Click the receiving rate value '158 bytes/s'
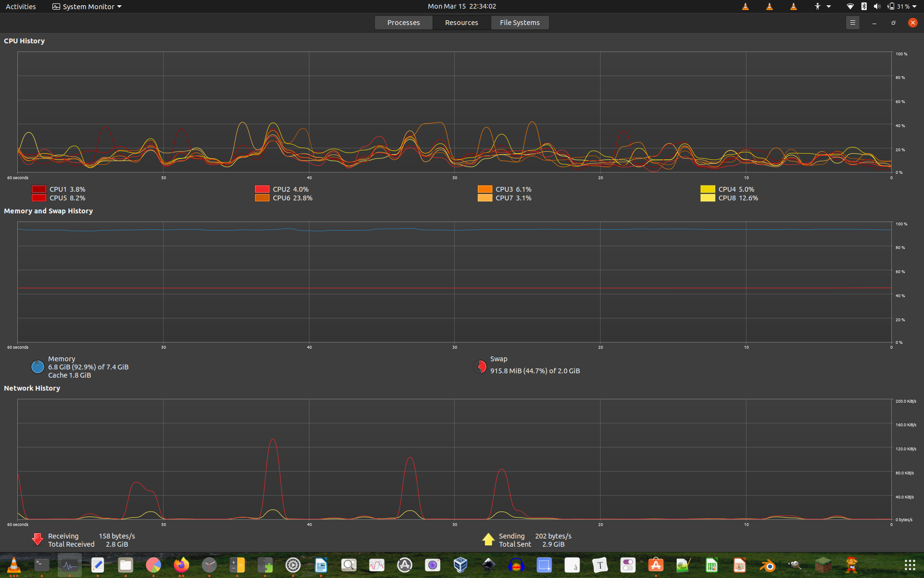Screen dimensions: 924x578 (x=116, y=536)
